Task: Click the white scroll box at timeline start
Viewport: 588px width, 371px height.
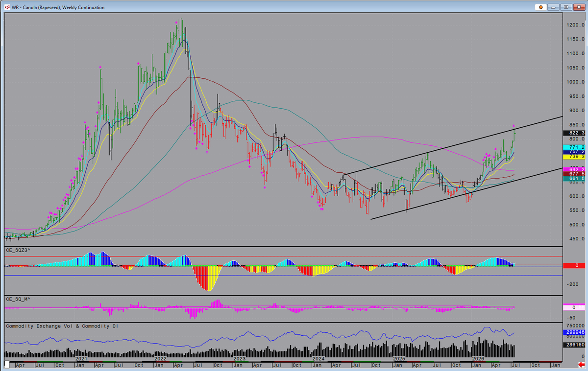Action: pyautogui.click(x=7, y=365)
